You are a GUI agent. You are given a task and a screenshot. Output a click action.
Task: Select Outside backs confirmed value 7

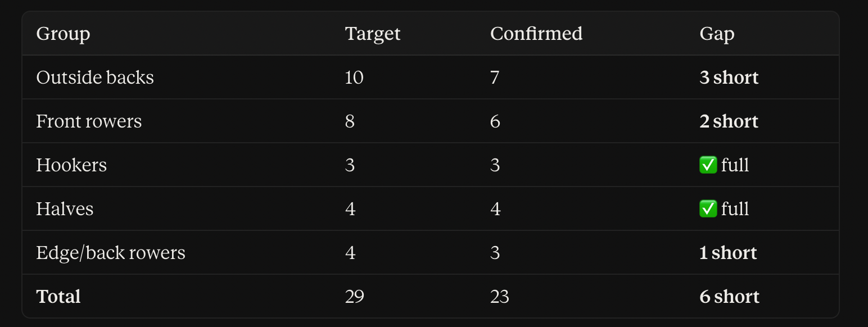click(495, 78)
